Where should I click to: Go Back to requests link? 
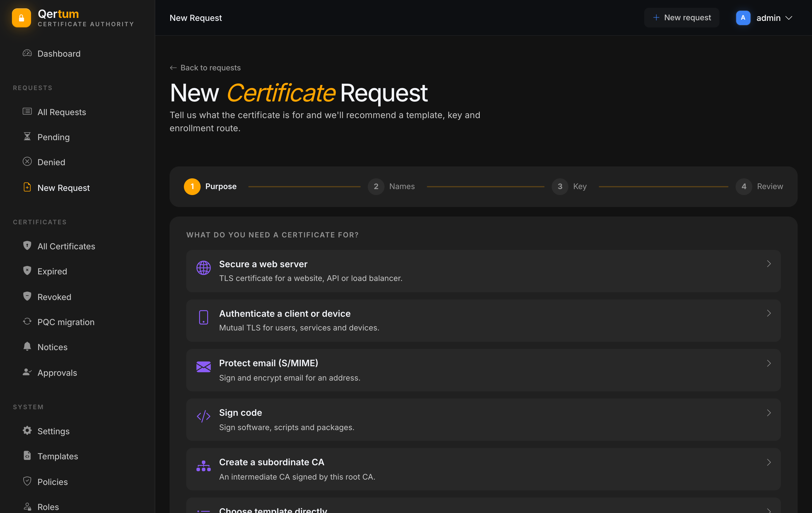point(205,68)
